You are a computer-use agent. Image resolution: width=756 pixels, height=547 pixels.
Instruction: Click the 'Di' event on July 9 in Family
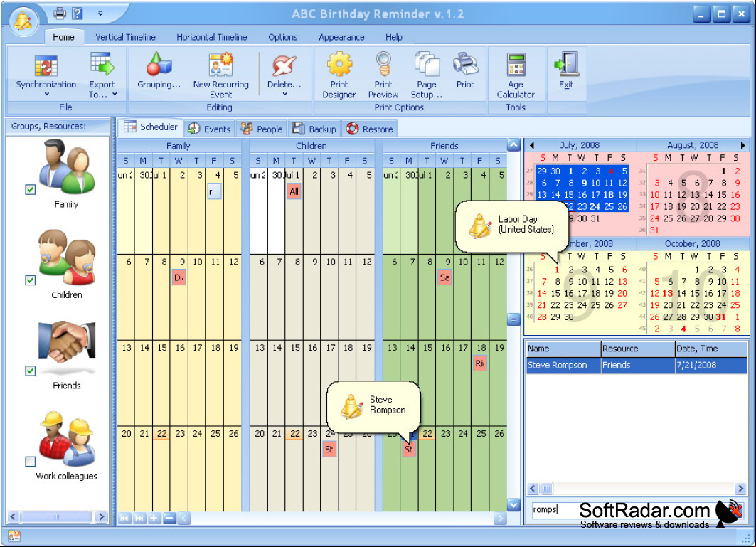coord(179,277)
